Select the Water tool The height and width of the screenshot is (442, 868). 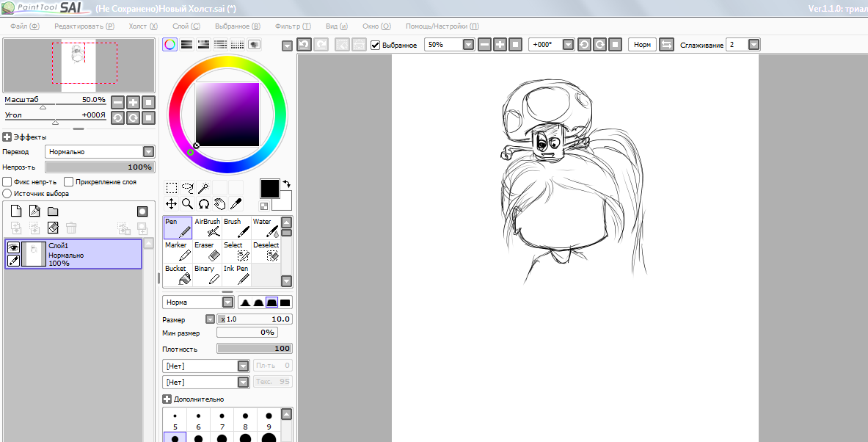click(265, 228)
